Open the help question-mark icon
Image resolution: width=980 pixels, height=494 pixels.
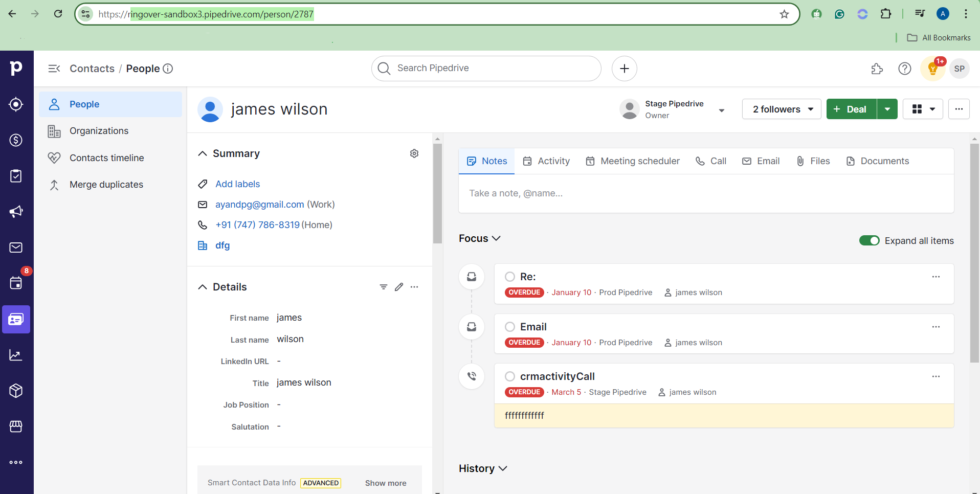point(905,69)
